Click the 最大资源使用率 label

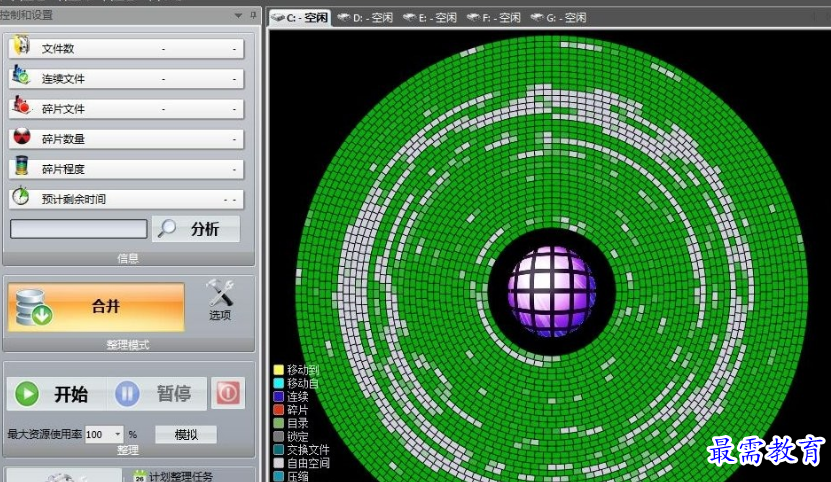[x=45, y=434]
